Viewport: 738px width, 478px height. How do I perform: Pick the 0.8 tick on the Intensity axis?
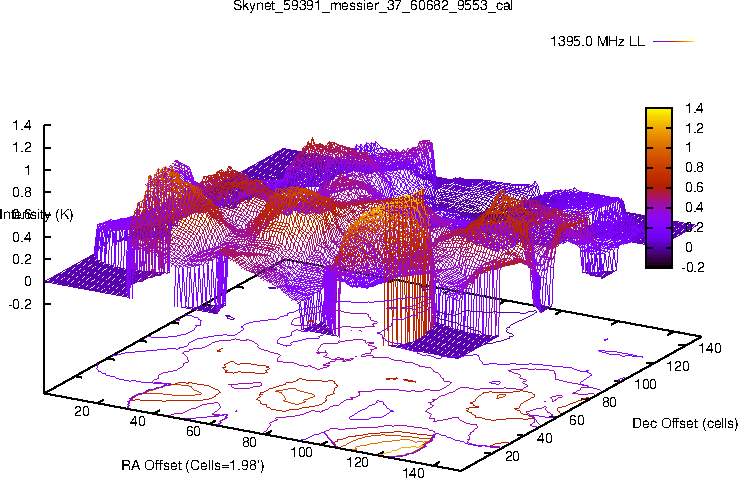coord(22,192)
